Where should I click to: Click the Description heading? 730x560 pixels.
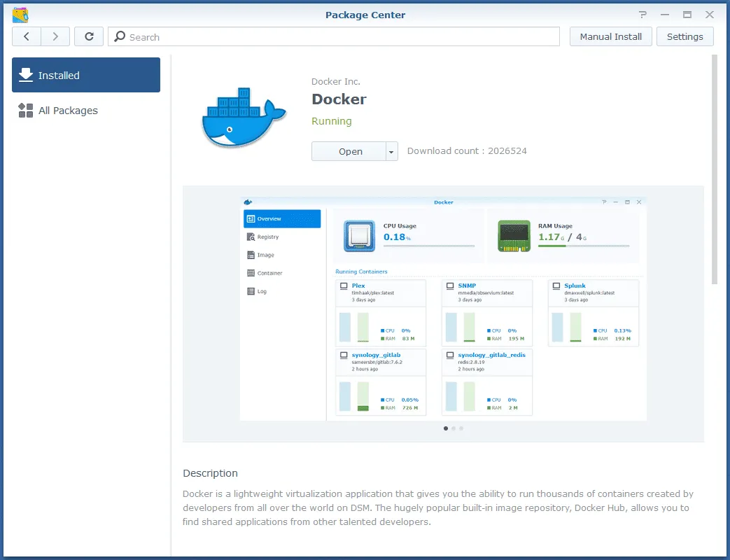click(211, 473)
